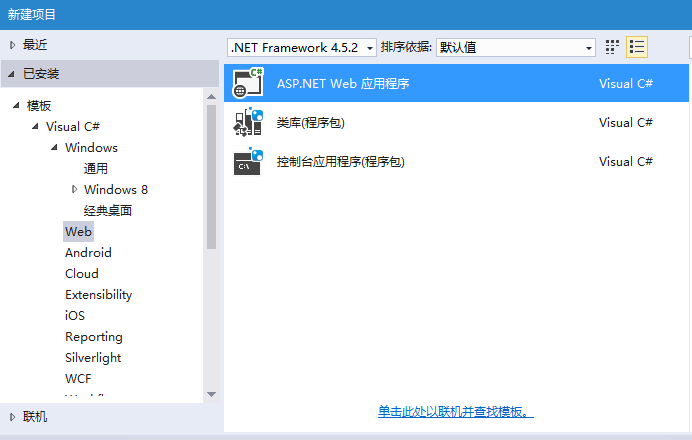Click 单击此处以联机并查找模板 link
The width and height of the screenshot is (692, 440).
pyautogui.click(x=455, y=411)
